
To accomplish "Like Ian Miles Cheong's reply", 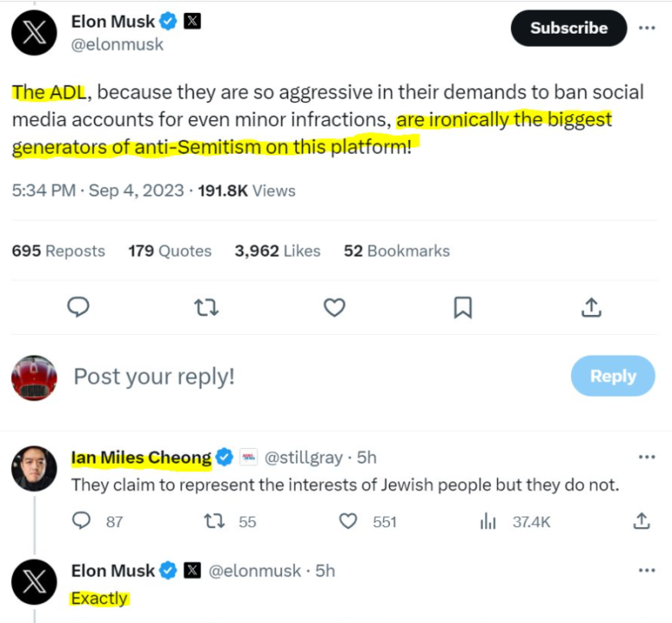I will pyautogui.click(x=349, y=521).
